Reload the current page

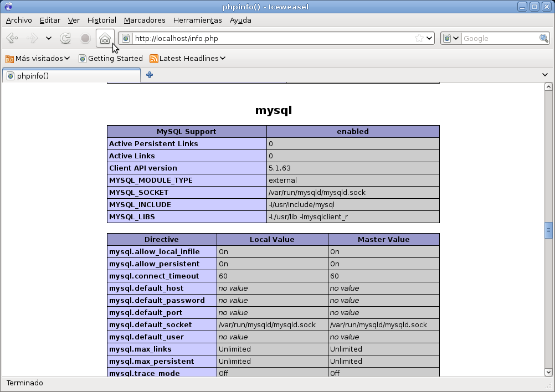click(x=65, y=38)
